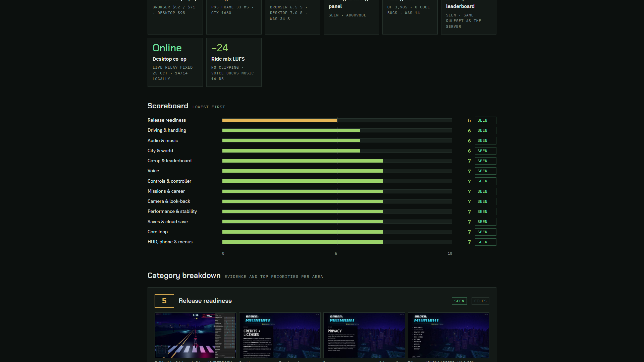Click the Category breakdown section heading
Screen dimensions: 644x362
click(x=184, y=276)
